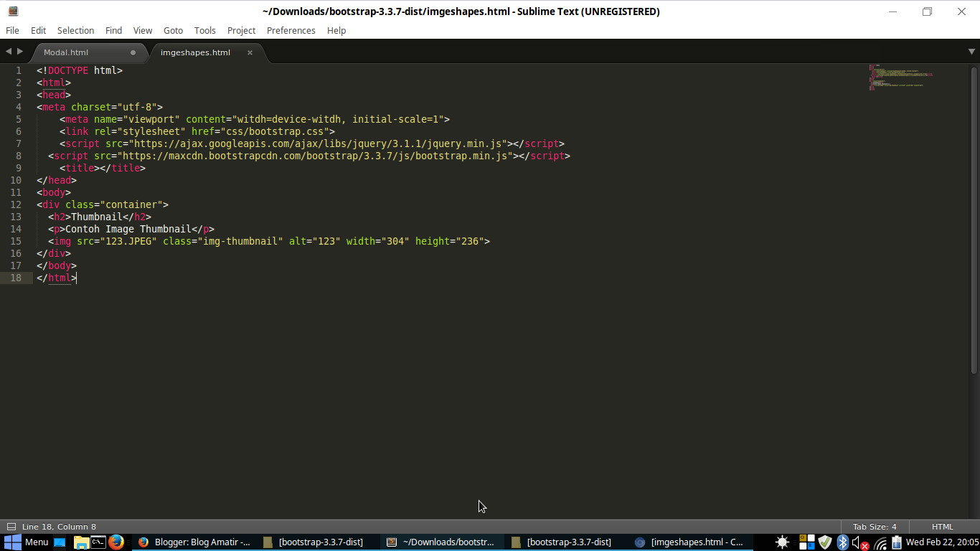The height and width of the screenshot is (551, 980).
Task: Open the Help menu
Action: (336, 31)
